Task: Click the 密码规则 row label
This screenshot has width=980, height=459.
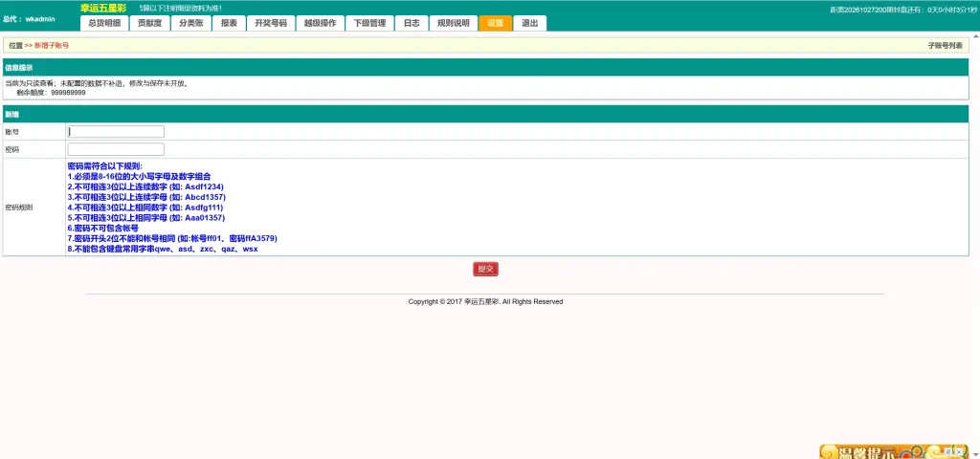Action: click(x=19, y=207)
